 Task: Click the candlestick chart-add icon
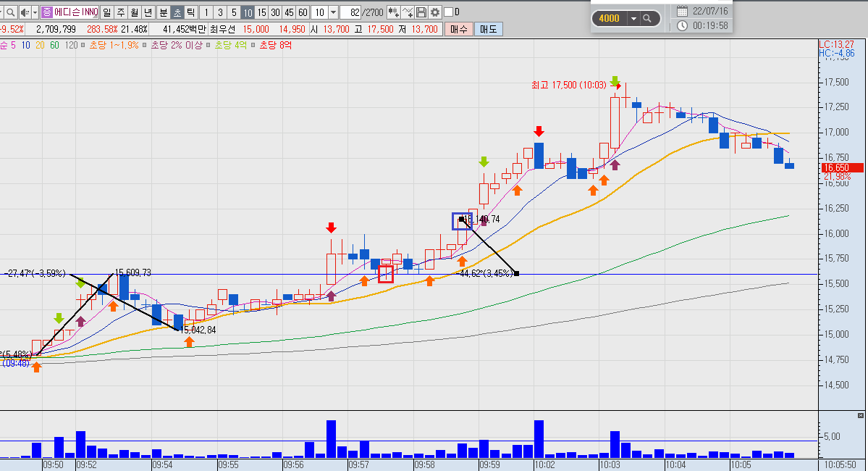click(x=393, y=12)
